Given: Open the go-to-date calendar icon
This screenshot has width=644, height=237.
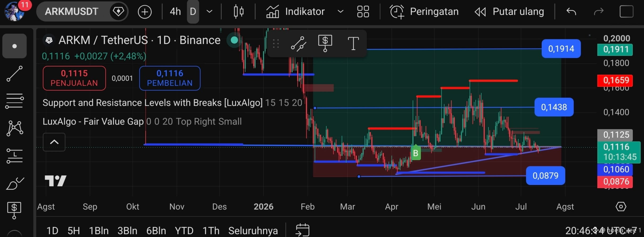Looking at the screenshot, I should click(303, 230).
